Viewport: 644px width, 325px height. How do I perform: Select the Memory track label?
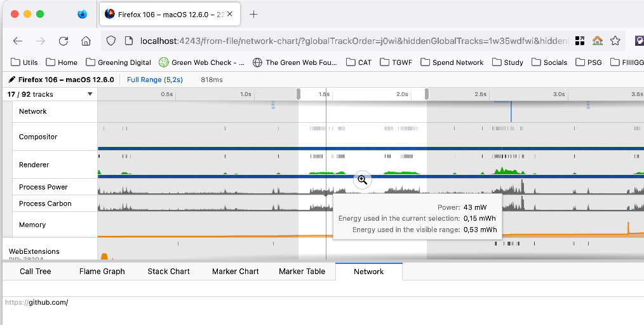click(32, 225)
